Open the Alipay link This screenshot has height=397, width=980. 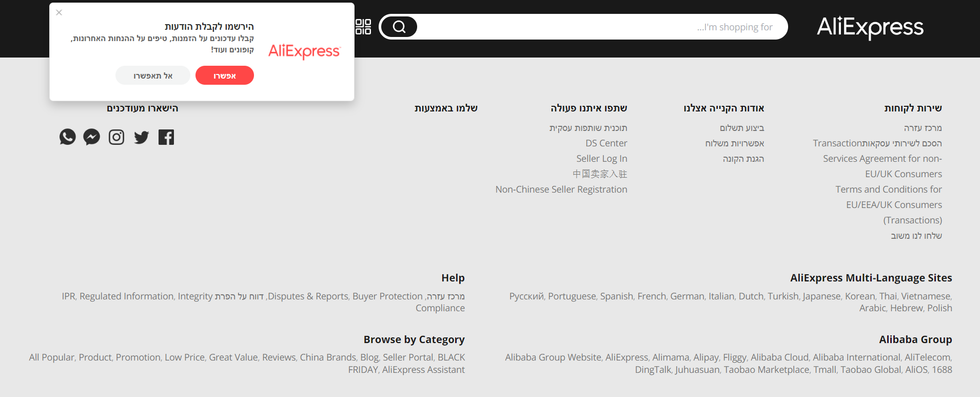coord(706,357)
